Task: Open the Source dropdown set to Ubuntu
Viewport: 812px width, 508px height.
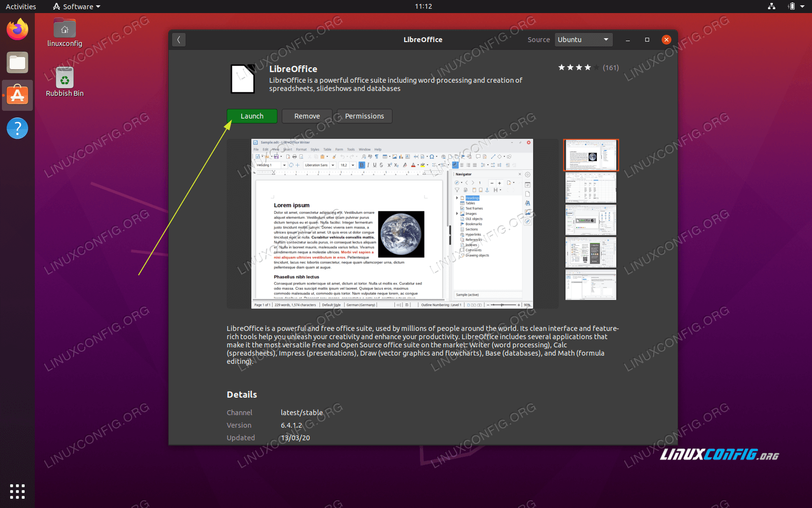Action: (x=583, y=40)
